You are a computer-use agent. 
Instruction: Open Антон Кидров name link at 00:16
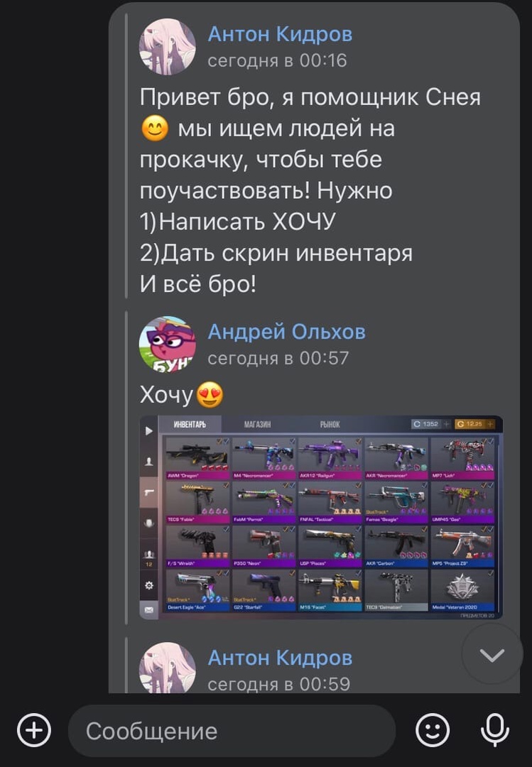tap(279, 34)
